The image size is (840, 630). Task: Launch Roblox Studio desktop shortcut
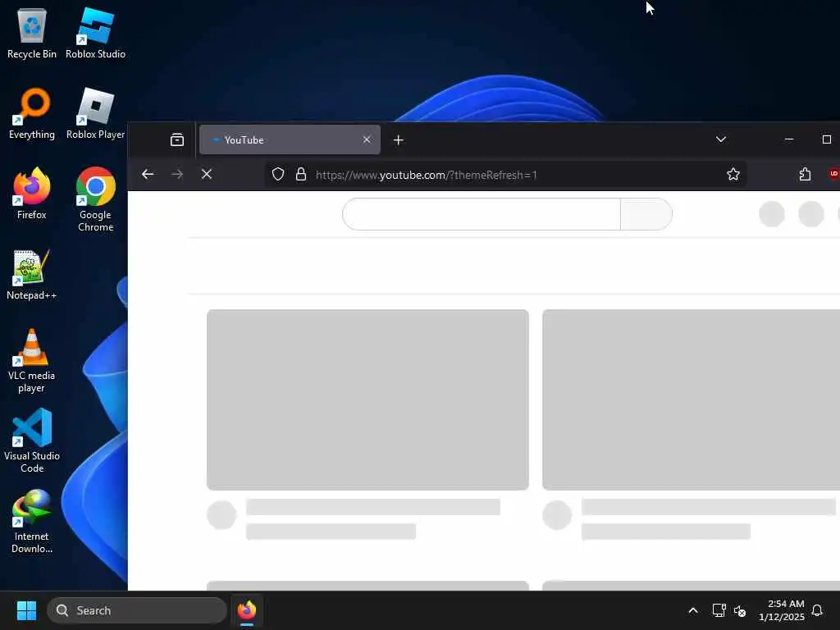(95, 33)
